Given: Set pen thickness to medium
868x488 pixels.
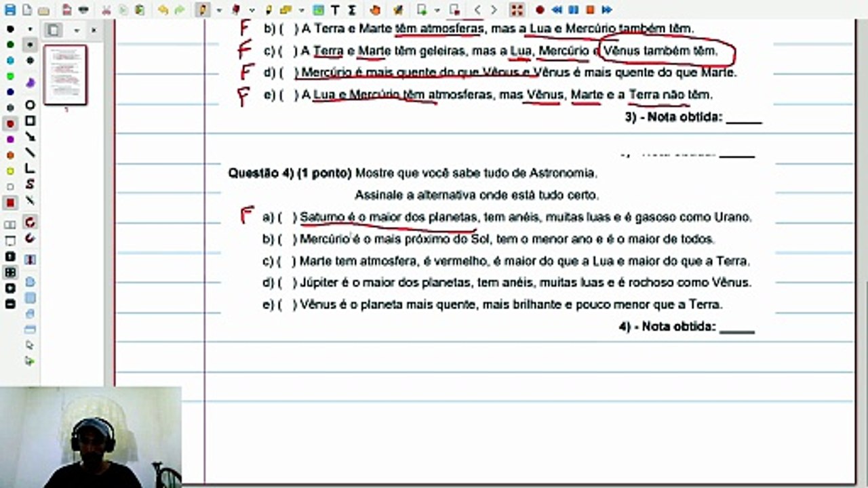Looking at the screenshot, I should tap(31, 44).
